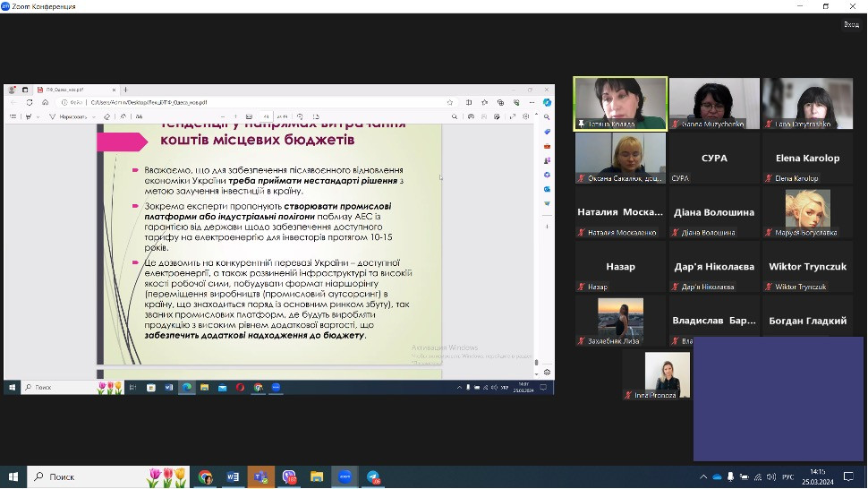
Task: Click the Вход button in Zoom
Action: (x=851, y=24)
